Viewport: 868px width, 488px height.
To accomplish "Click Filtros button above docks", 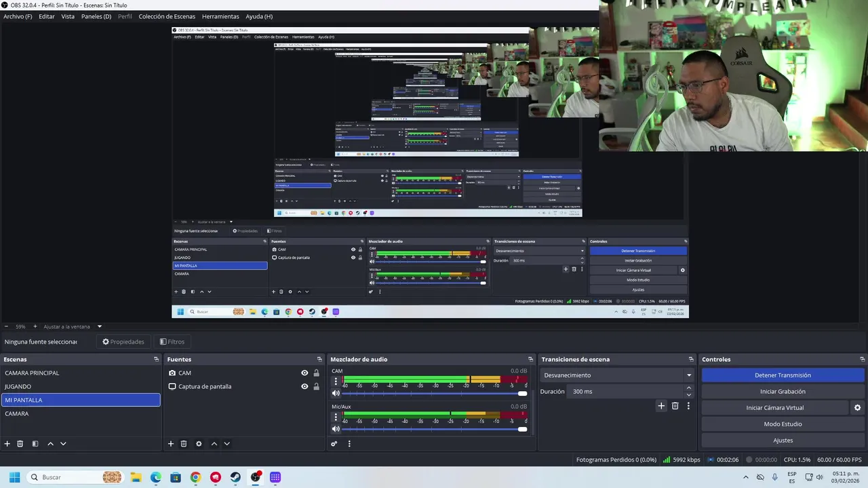I will [x=172, y=342].
